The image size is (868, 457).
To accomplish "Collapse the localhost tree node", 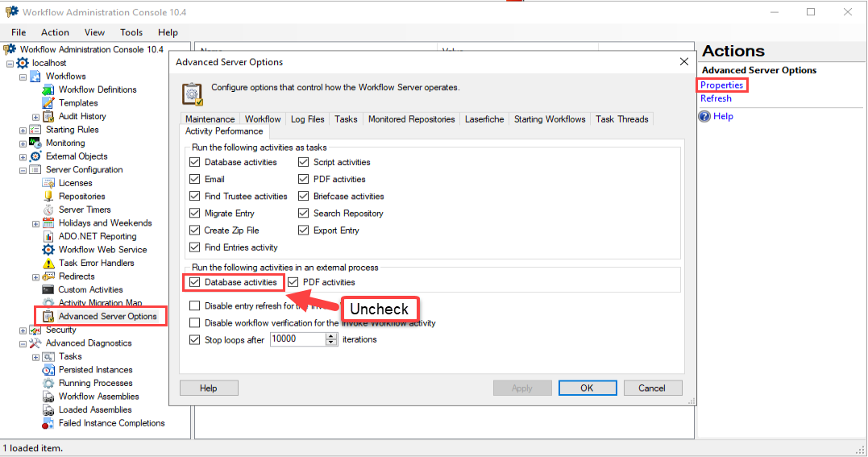I will point(10,64).
